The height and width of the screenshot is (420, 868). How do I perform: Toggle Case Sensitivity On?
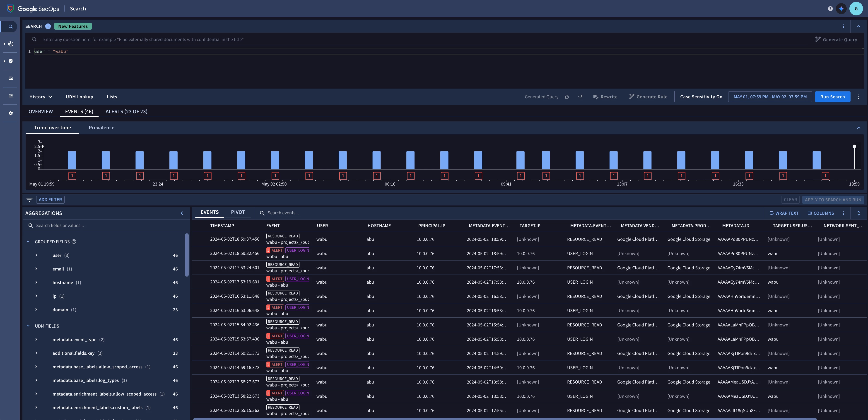click(x=701, y=97)
